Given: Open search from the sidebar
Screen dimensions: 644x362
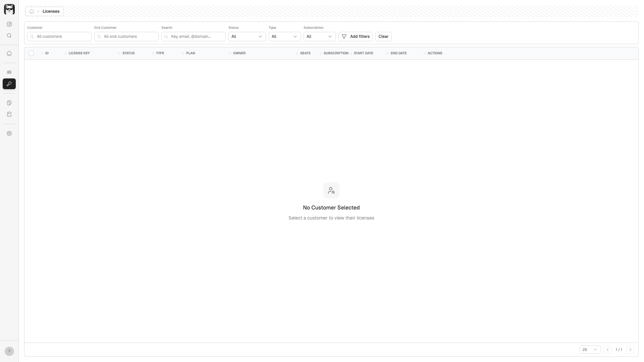Looking at the screenshot, I should point(9,36).
